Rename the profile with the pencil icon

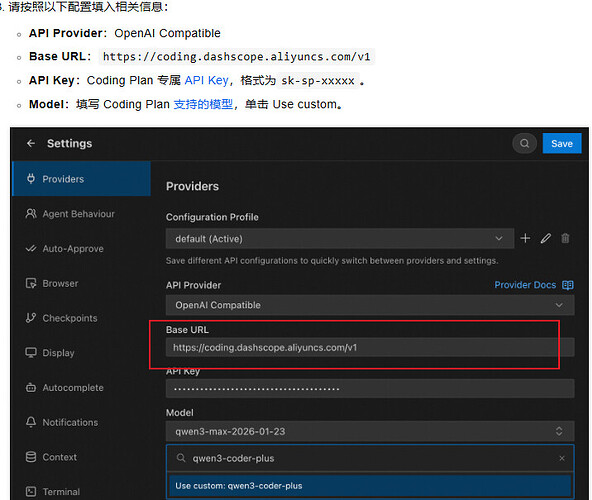click(x=546, y=238)
